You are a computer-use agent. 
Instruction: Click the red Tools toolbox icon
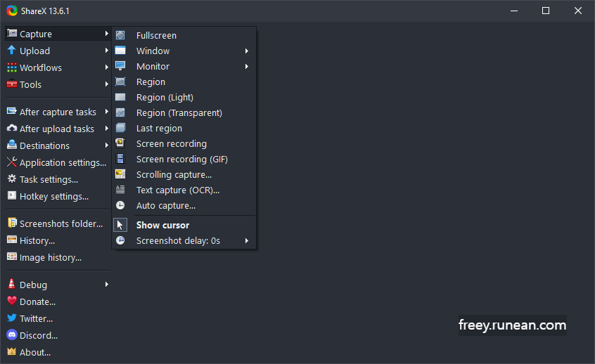coord(12,84)
